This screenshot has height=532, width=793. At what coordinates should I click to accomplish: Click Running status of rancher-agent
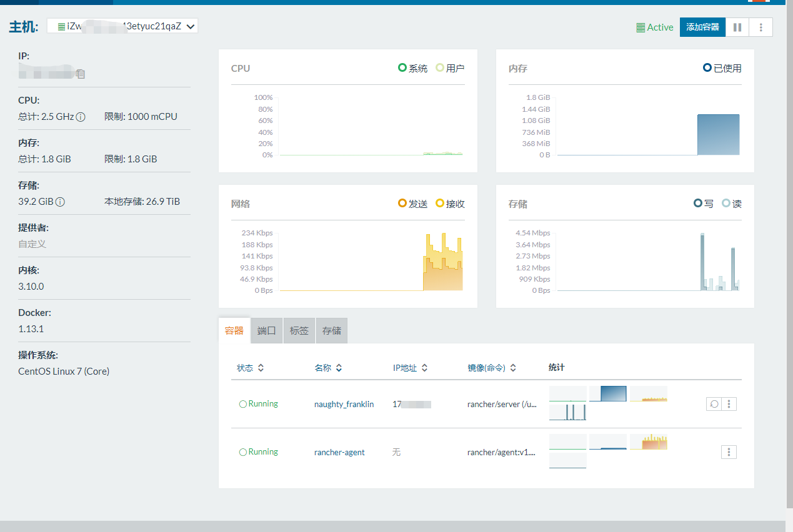[259, 452]
